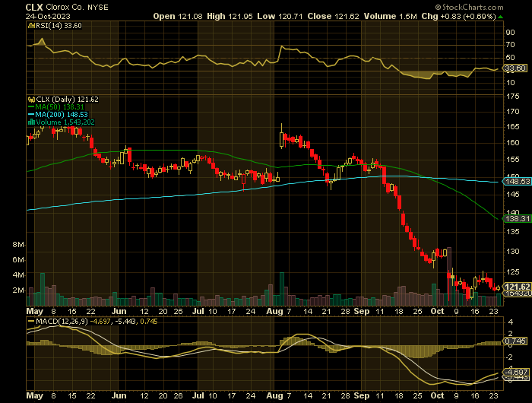Screen dimensions: 532x403
Task: Click the 'Oct' label on the price panel's date axis
Action: point(437,311)
